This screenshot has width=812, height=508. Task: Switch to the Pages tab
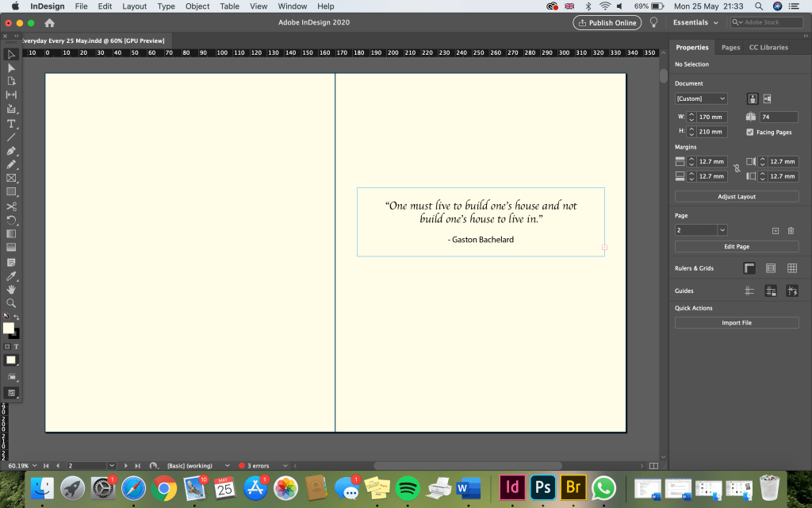coord(730,48)
